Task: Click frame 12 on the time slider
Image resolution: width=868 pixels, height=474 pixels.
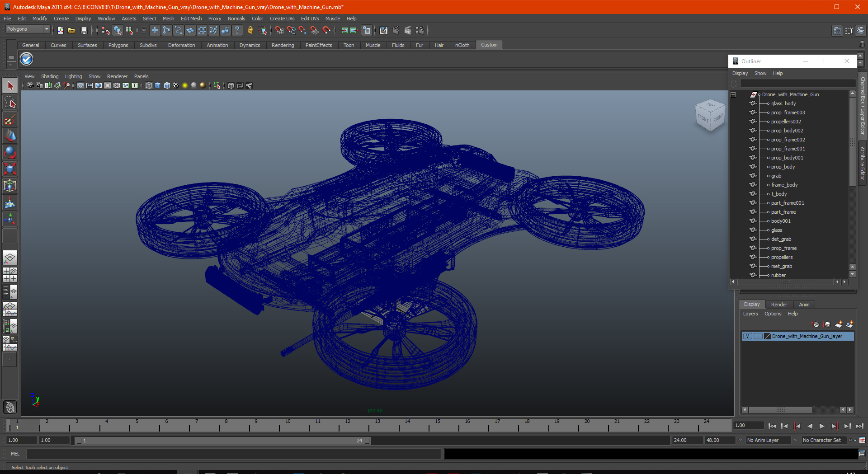Action: click(348, 425)
